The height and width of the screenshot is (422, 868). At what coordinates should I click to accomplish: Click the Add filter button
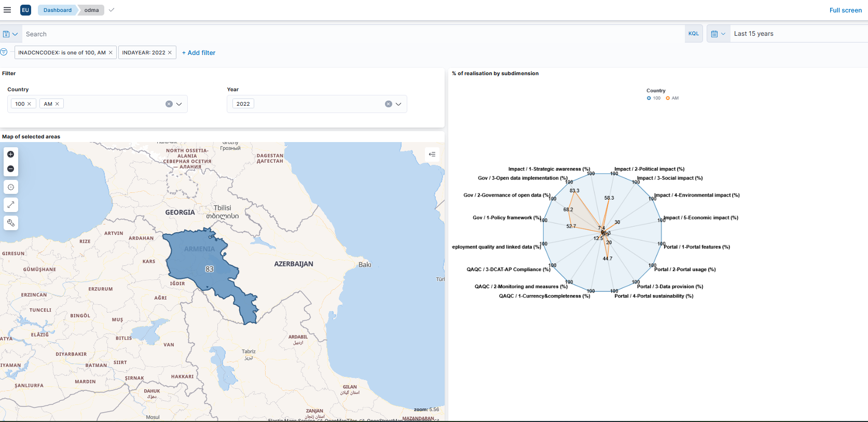(x=199, y=53)
